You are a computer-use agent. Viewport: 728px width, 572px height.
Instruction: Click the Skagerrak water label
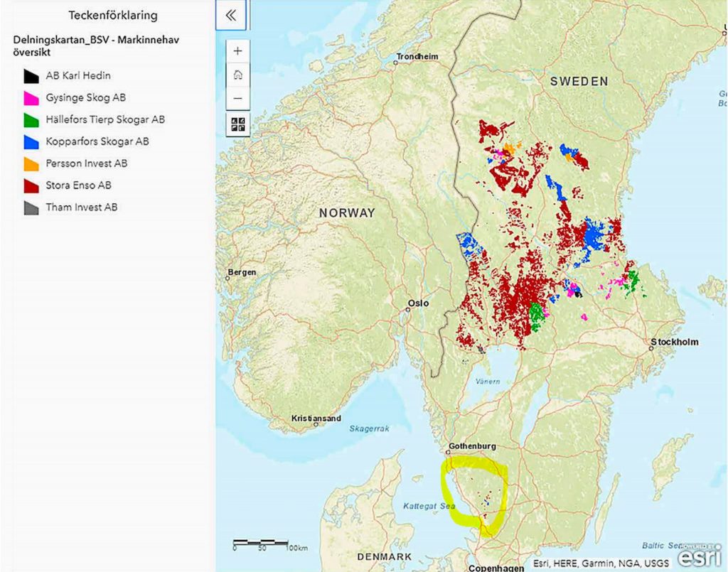pyautogui.click(x=369, y=428)
